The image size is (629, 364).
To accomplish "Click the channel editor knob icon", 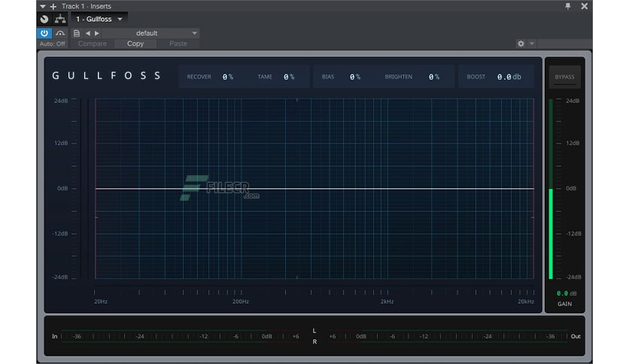I will coord(44,19).
